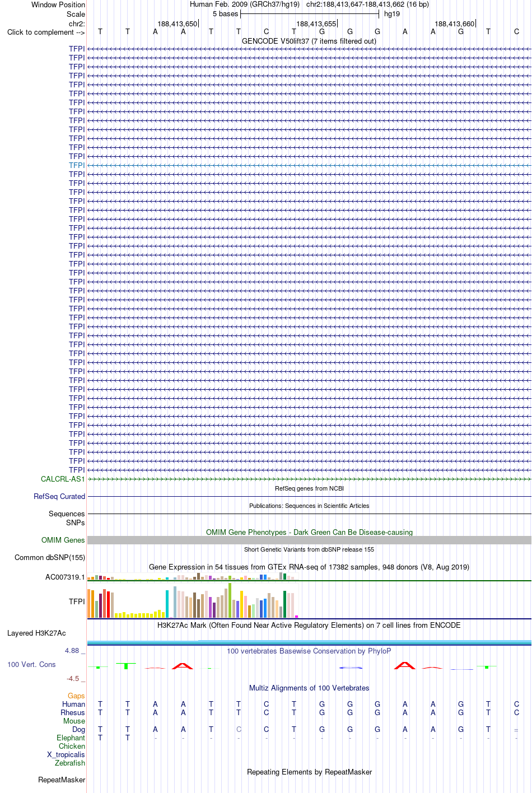Click the Dog alignment row label
The width and height of the screenshot is (532, 793).
point(78,729)
